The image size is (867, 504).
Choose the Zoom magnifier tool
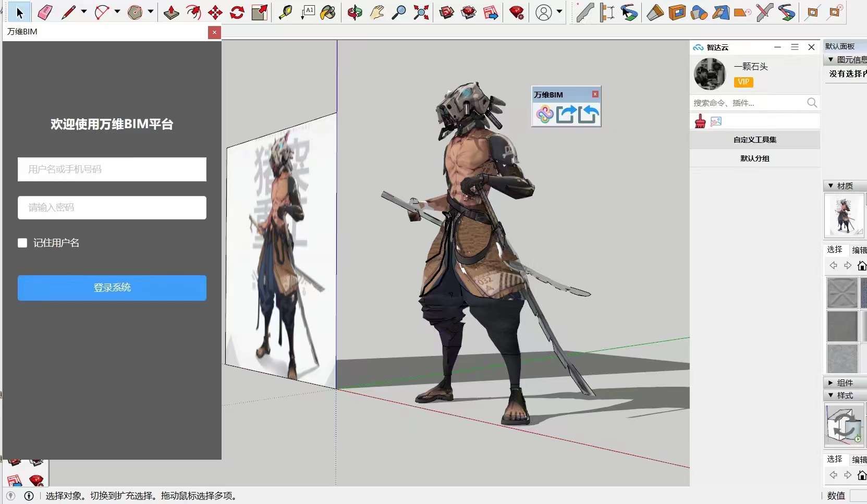pos(399,13)
